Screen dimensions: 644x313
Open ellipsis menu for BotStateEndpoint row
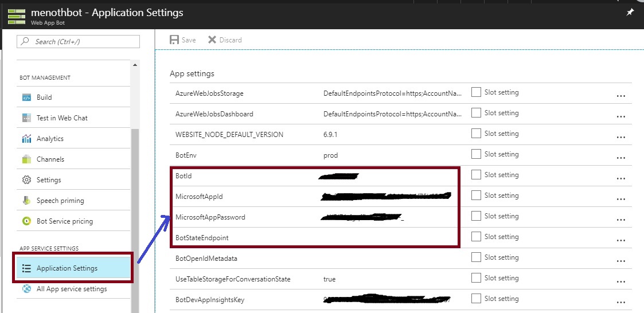point(620,241)
